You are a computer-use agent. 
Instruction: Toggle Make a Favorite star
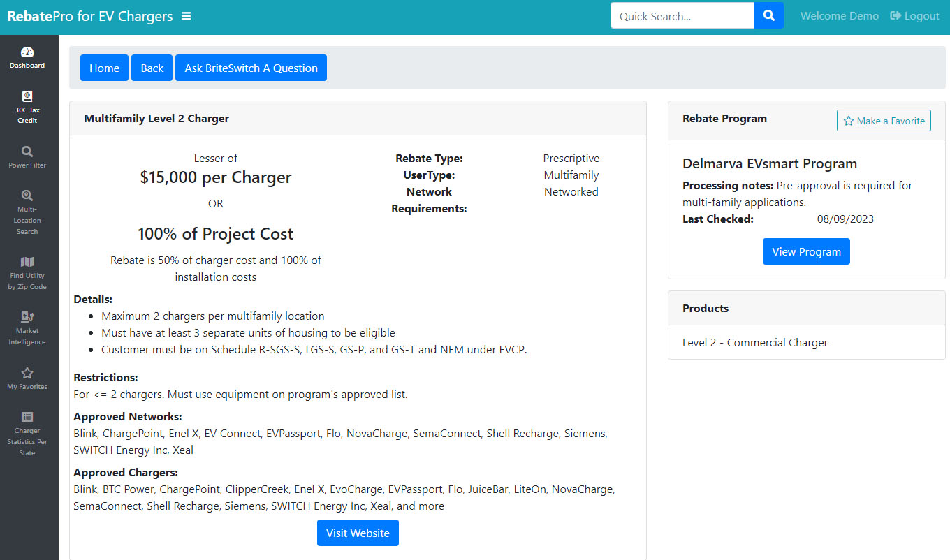point(884,120)
